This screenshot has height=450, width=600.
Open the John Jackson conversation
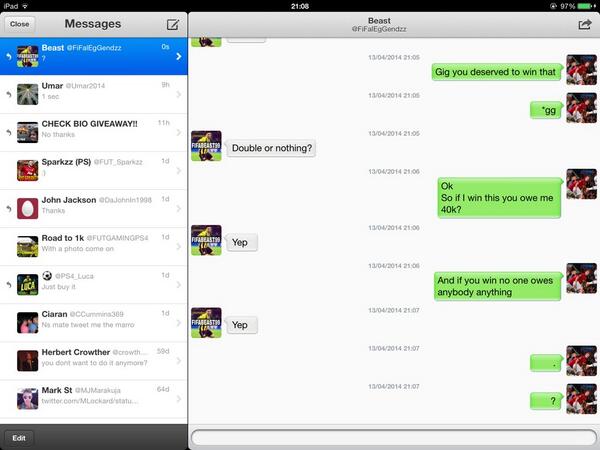click(94, 209)
